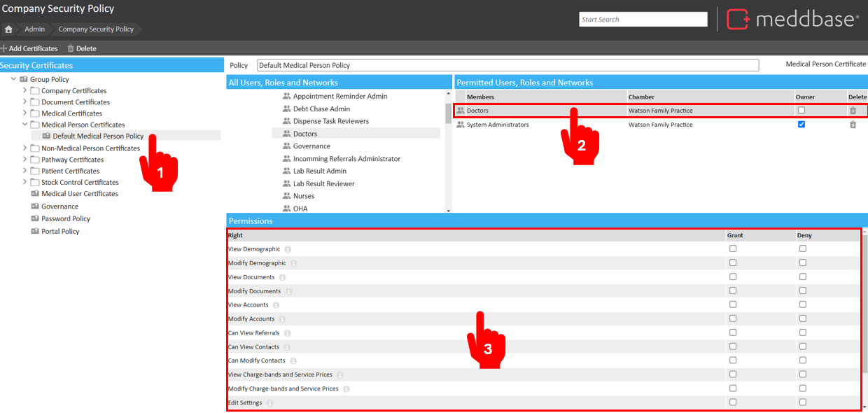Screen dimensions: 868x413
Task: Click info icon next to View Demographic
Action: [288, 250]
